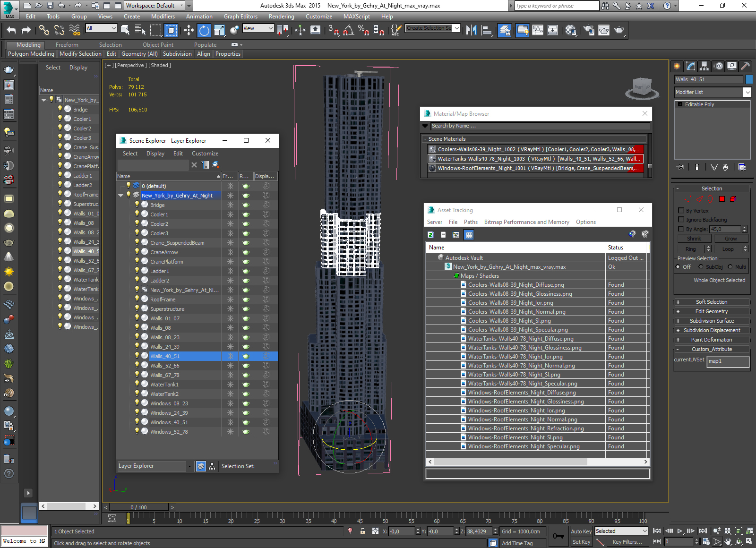Click the Align tool icon
The height and width of the screenshot is (548, 756).
tap(487, 30)
